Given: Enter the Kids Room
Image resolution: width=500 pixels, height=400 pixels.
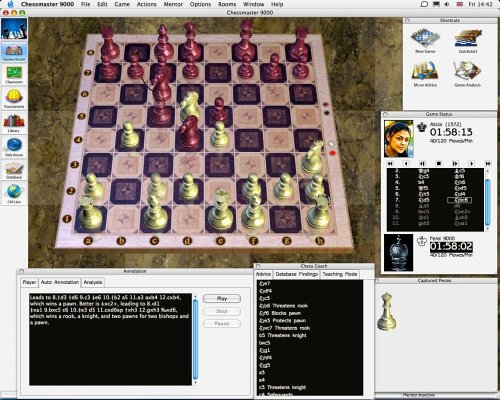Looking at the screenshot, I should (x=14, y=147).
